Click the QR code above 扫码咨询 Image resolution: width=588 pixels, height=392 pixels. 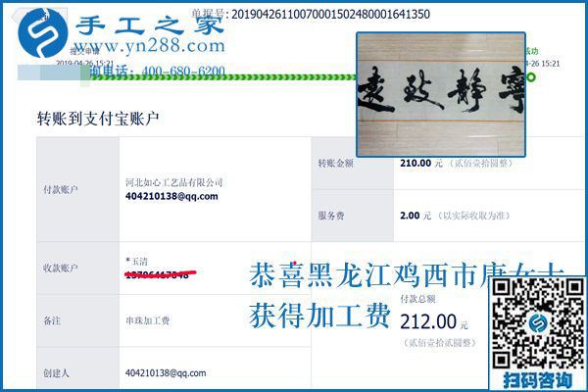[x=538, y=323]
